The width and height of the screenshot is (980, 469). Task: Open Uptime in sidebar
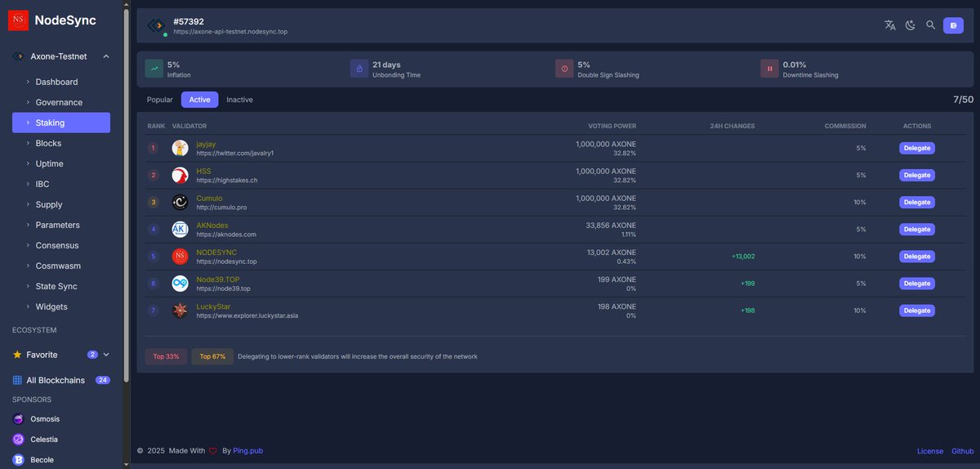61,163
